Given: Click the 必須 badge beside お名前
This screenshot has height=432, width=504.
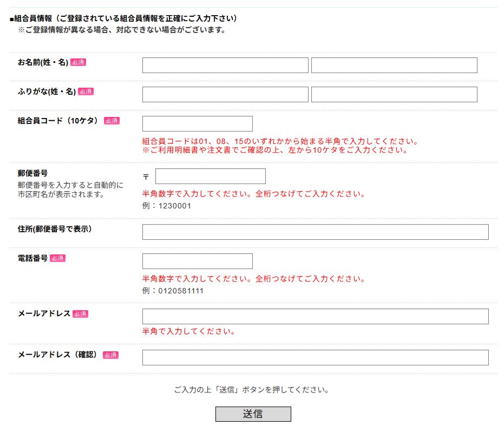Looking at the screenshot, I should tap(81, 62).
